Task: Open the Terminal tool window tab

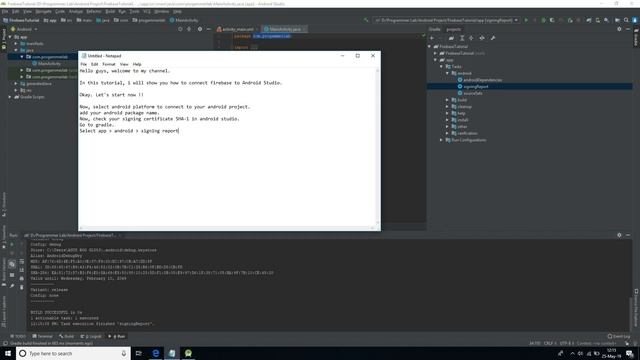Action: (x=42, y=336)
